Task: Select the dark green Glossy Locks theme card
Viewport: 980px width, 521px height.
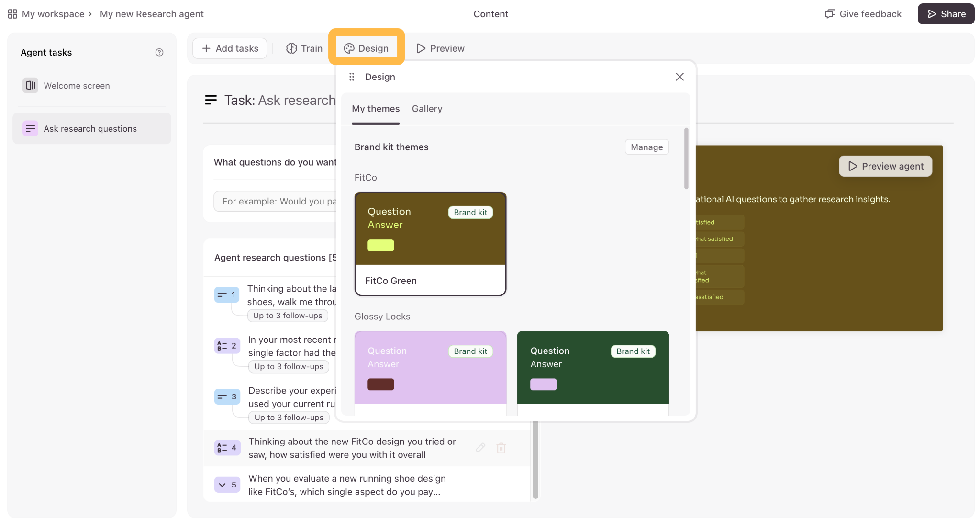Action: pos(593,373)
